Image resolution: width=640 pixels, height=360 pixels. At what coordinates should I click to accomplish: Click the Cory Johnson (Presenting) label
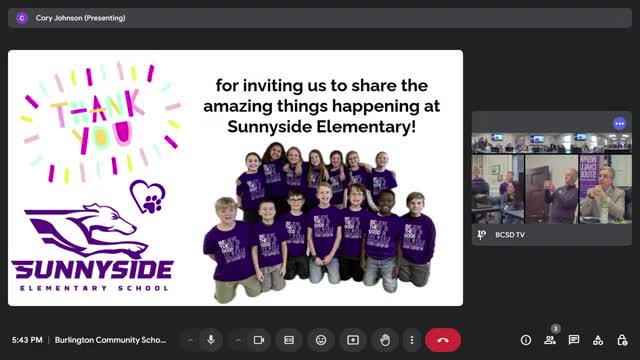click(80, 18)
